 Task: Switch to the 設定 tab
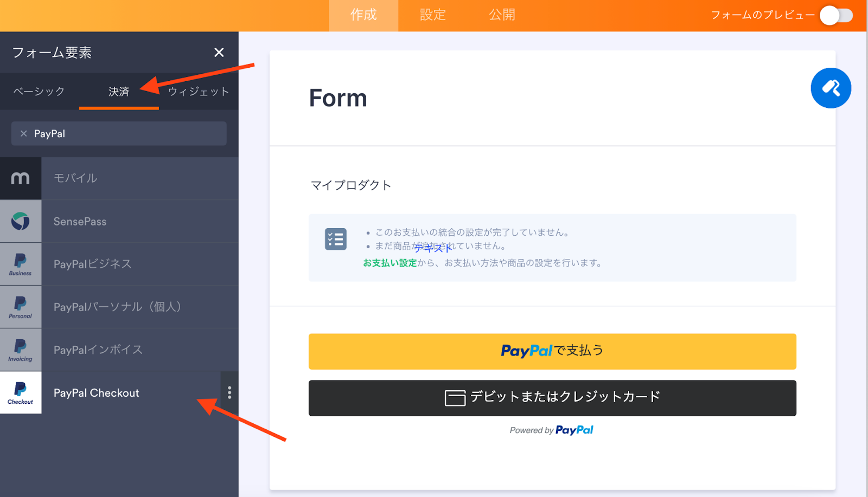pos(433,15)
